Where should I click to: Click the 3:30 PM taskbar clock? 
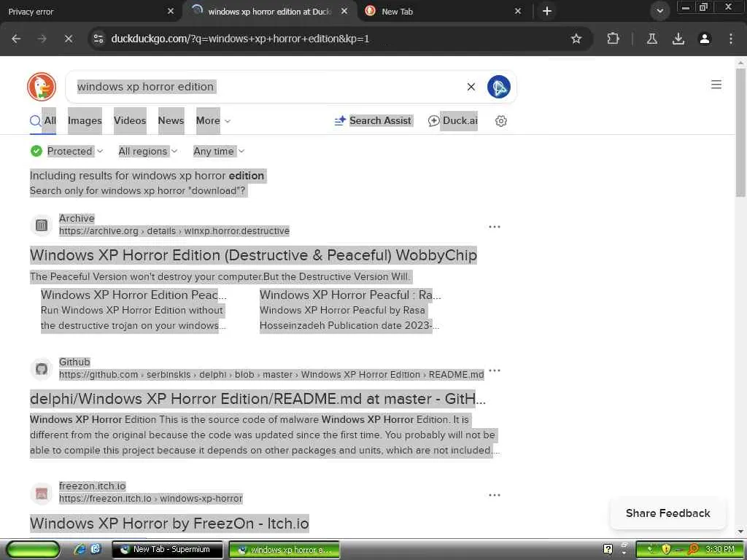pos(720,549)
